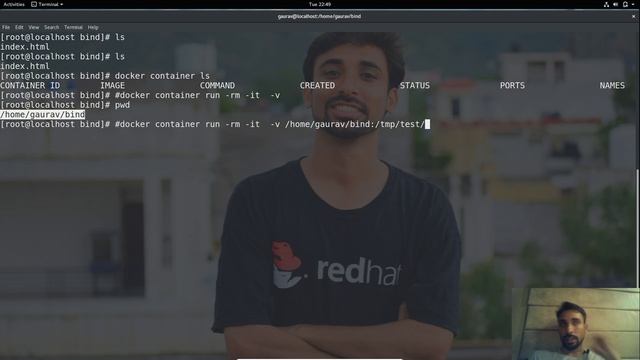Click the CREATED column header
The height and width of the screenshot is (360, 640).
point(317,86)
